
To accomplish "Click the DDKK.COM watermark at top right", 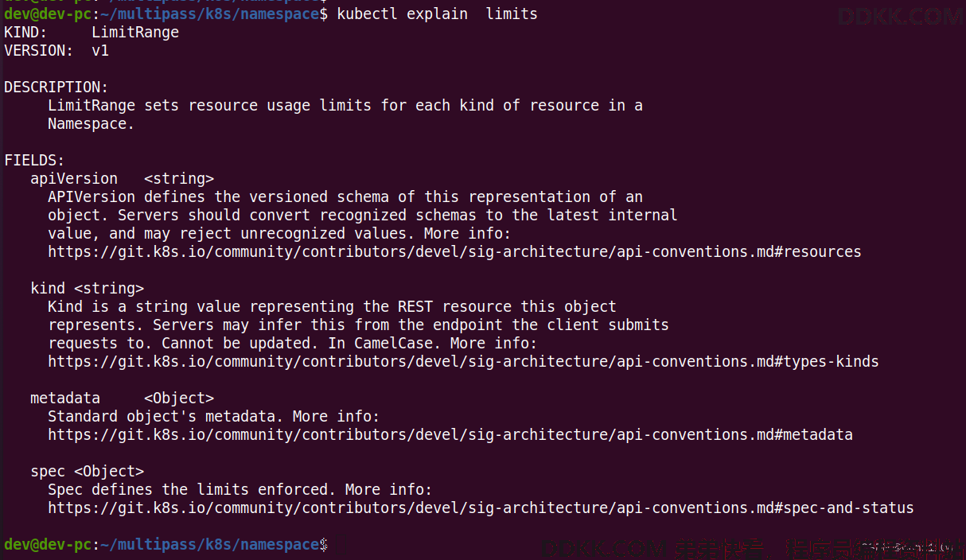I will click(x=900, y=16).
